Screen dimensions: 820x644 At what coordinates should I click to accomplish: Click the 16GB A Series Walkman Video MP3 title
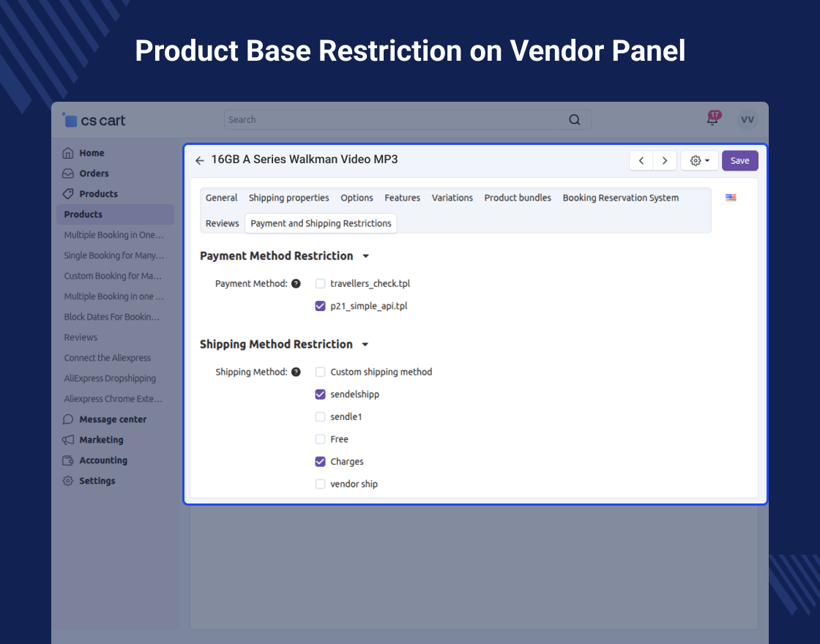tap(305, 160)
